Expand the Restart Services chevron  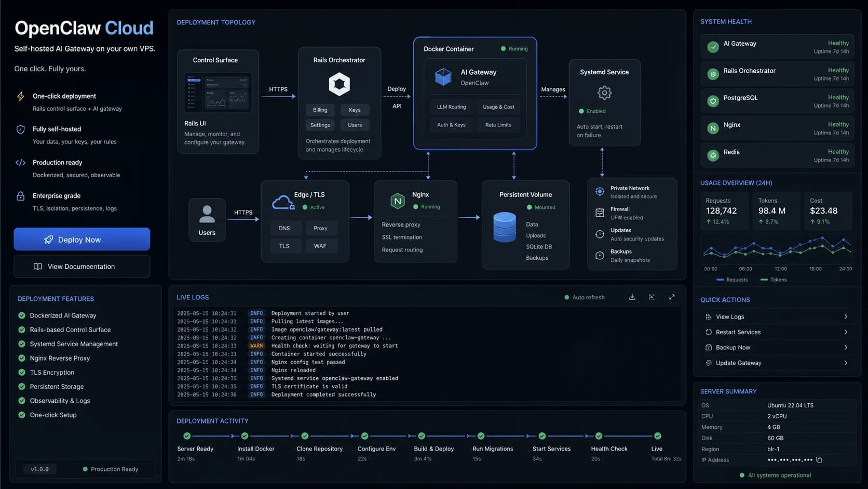coord(846,332)
